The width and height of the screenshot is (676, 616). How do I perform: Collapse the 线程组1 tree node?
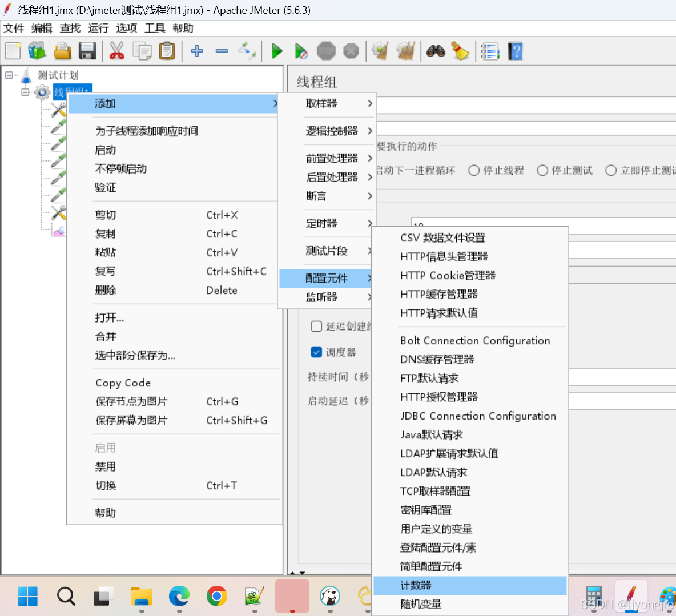pyautogui.click(x=26, y=92)
